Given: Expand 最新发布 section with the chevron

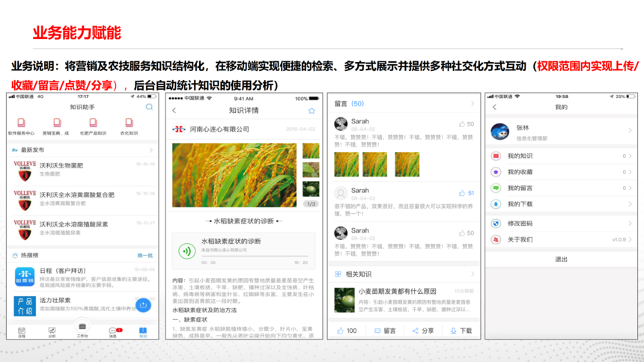Looking at the screenshot, I should click(151, 150).
